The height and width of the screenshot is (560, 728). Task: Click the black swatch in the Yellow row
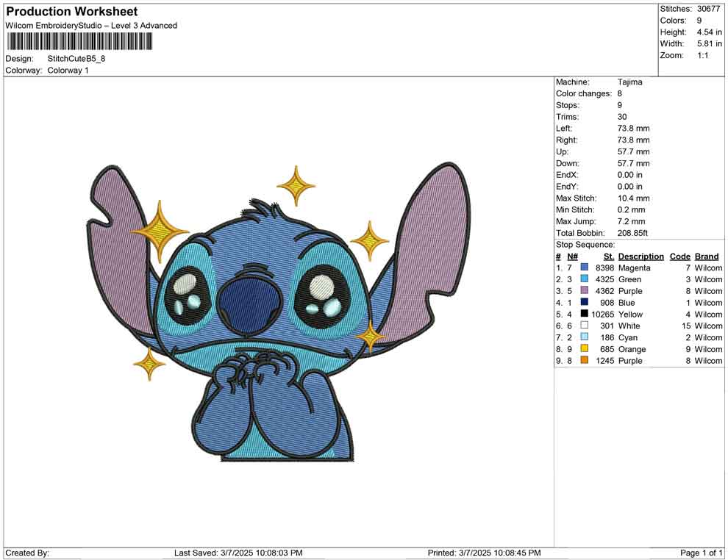tap(585, 314)
